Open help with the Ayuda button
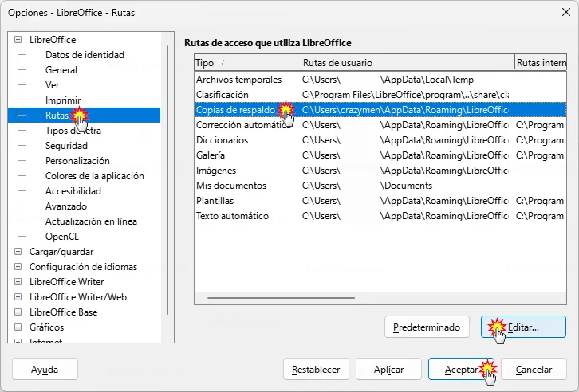Screen dimensions: 579x392 pyautogui.click(x=45, y=369)
